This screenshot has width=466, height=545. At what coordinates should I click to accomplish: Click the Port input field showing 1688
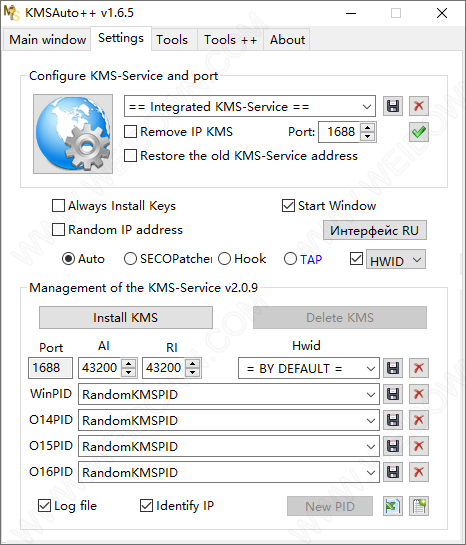(340, 132)
